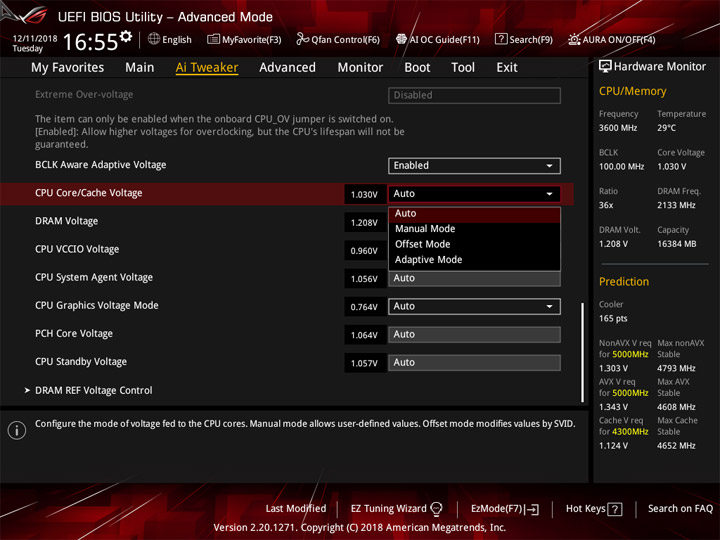Click the 0.960V VCCIO value box

[365, 251]
